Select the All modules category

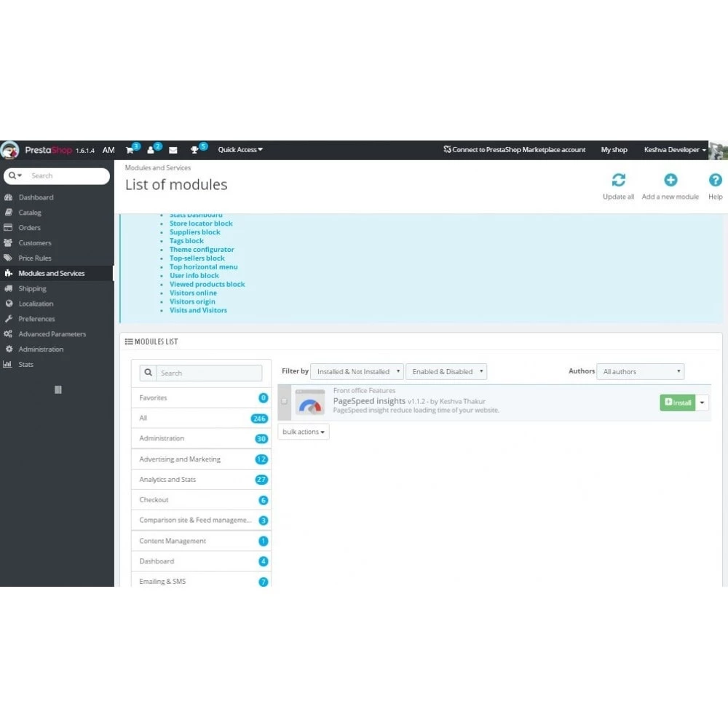[201, 419]
